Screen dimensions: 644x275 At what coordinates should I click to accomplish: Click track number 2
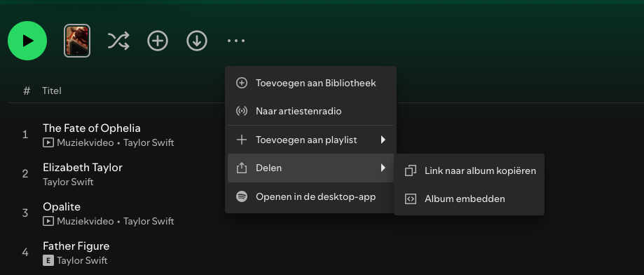click(x=25, y=174)
